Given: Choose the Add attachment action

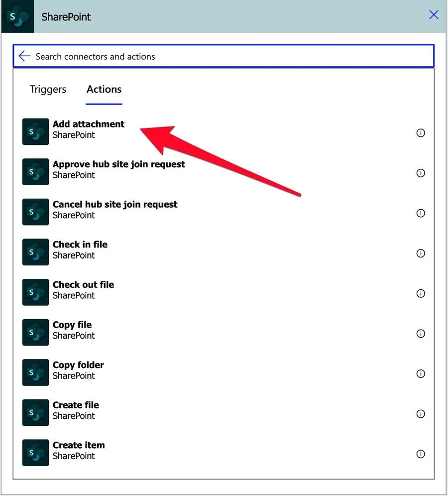Looking at the screenshot, I should [x=89, y=124].
